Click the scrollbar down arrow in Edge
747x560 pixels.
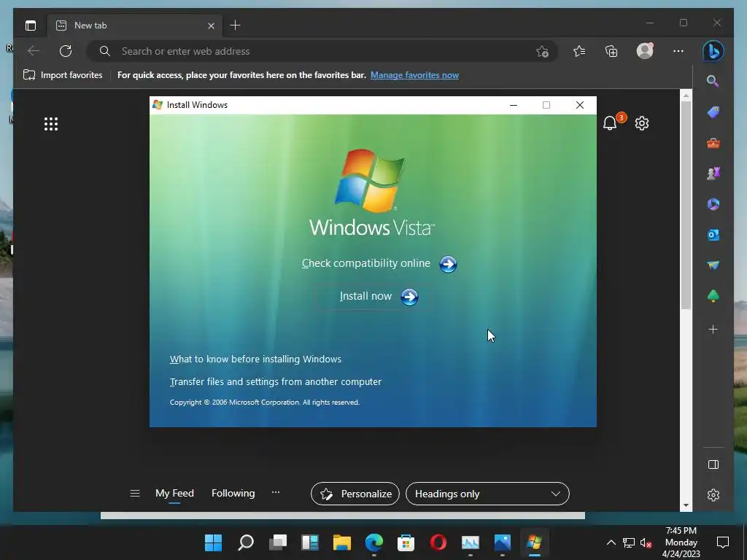[x=686, y=506]
